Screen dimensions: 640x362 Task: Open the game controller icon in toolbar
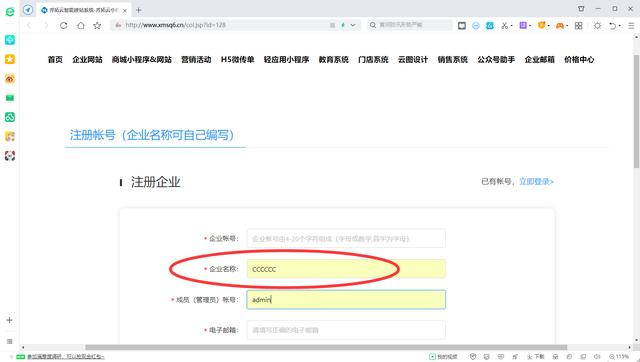point(560,25)
